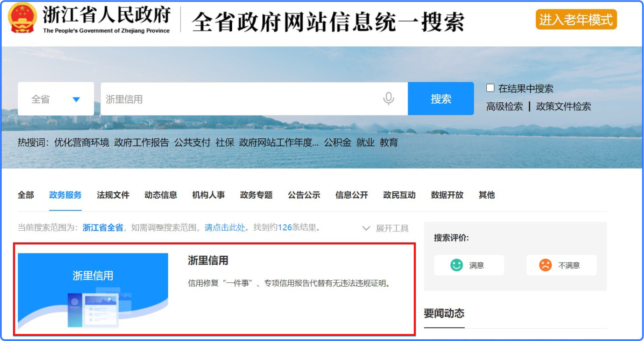Open the 浙里信用 result title
The width and height of the screenshot is (644, 341).
208,261
